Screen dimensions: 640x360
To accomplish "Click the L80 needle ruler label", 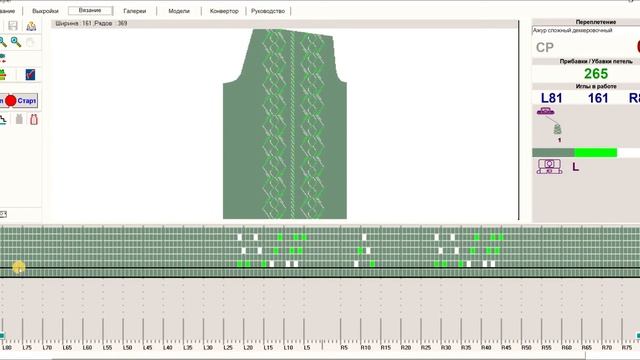I will tap(7, 348).
